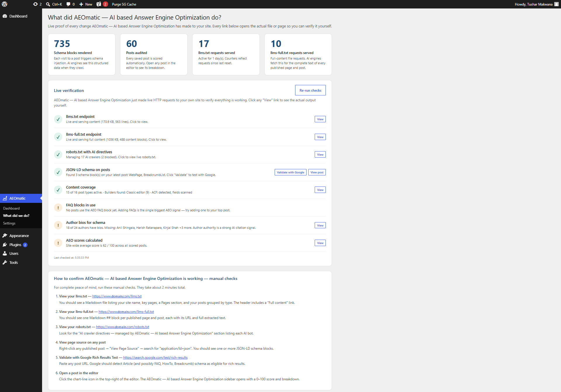Click the Users person icon

5,253
